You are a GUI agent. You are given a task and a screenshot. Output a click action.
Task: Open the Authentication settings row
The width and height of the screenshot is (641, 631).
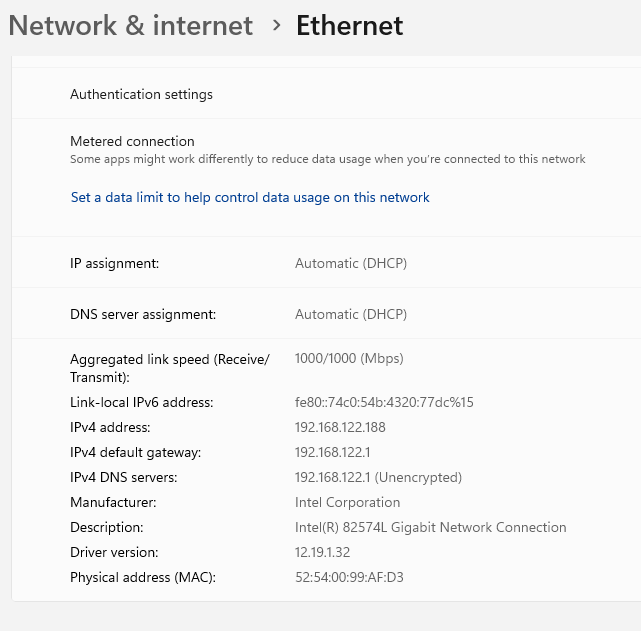pos(326,94)
